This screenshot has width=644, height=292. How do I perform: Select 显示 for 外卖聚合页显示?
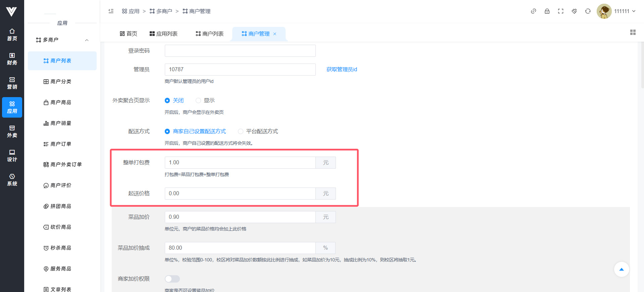click(198, 100)
